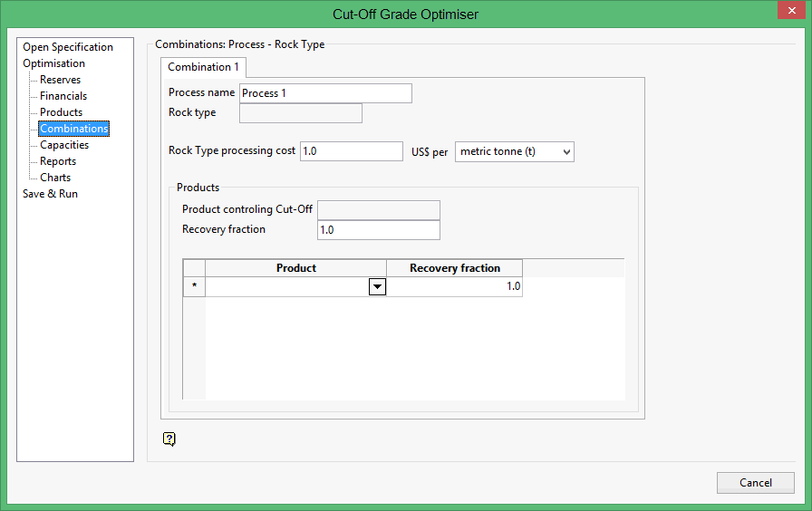The image size is (812, 511).
Task: Select the Combination 1 tab
Action: tap(204, 67)
